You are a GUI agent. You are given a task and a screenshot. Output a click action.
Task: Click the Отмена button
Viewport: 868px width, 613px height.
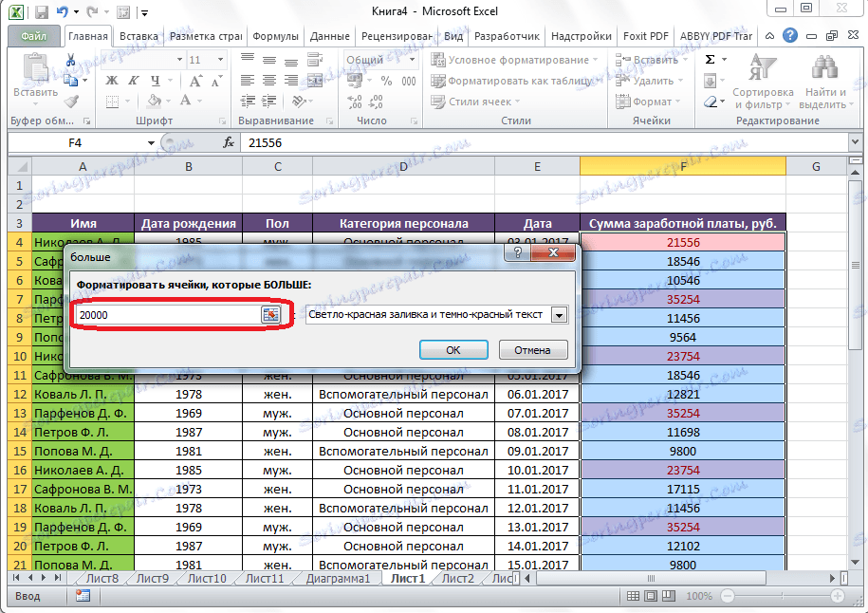532,349
